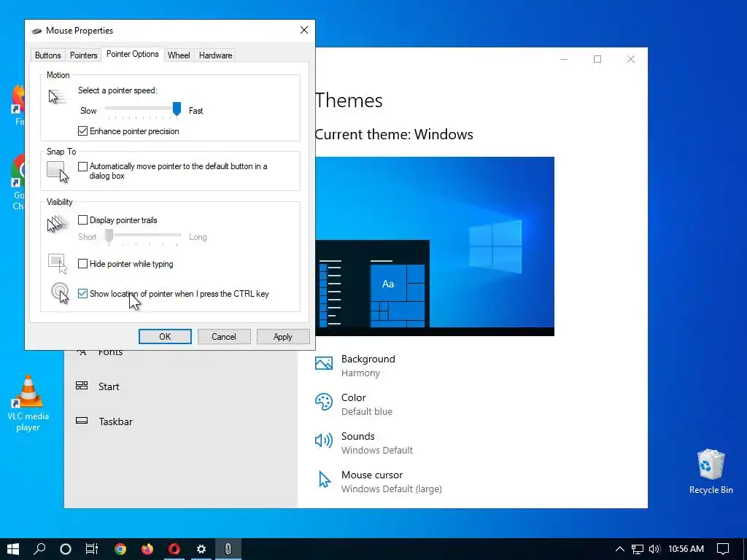The height and width of the screenshot is (560, 747).
Task: Launch Chrome from the taskbar
Action: tap(120, 549)
